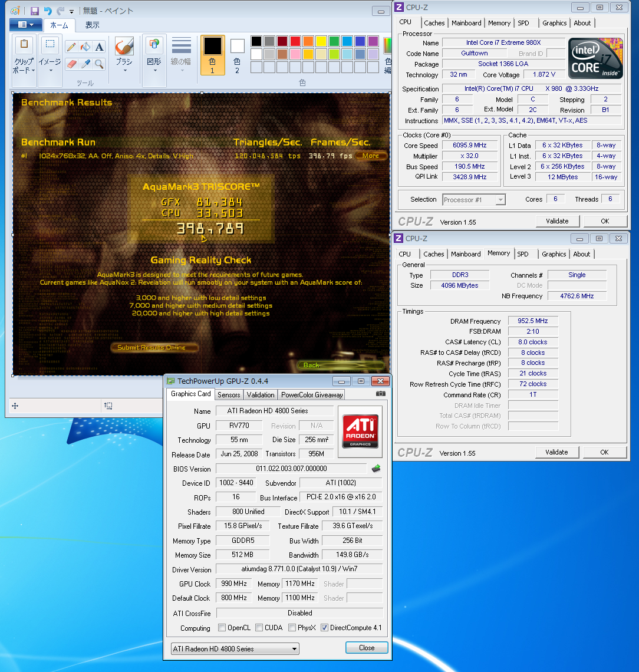The width and height of the screenshot is (639, 672).
Task: Click the Driver Version field in GPU-Z
Action: pyautogui.click(x=299, y=569)
